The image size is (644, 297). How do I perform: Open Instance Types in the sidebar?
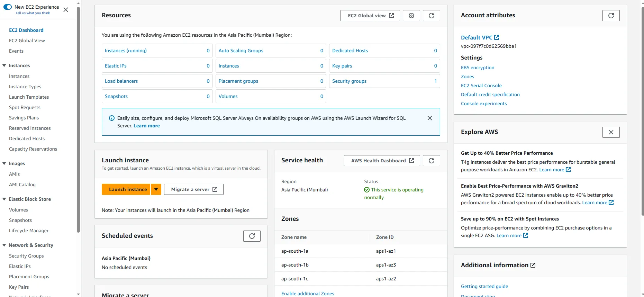[x=25, y=87]
